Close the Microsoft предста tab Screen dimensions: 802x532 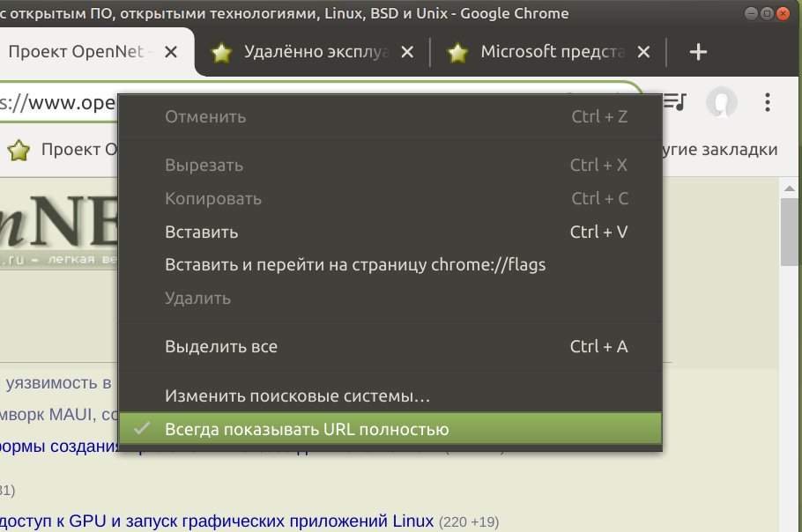tap(644, 53)
